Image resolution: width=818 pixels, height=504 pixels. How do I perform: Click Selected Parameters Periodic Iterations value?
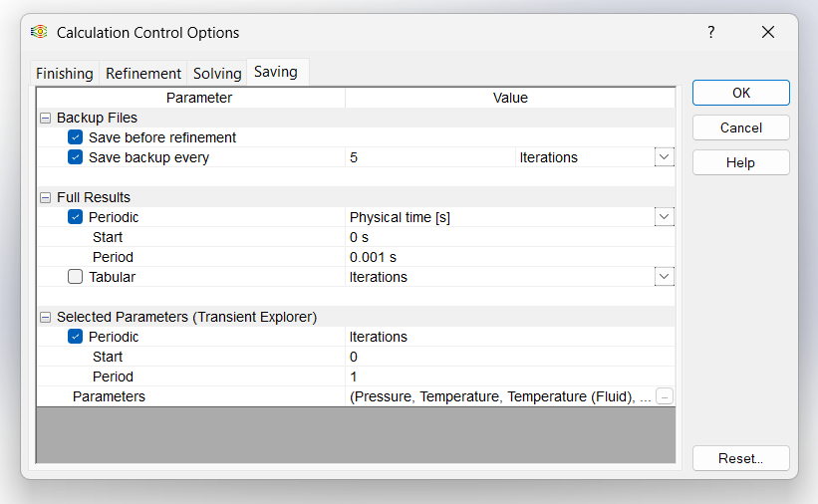click(x=510, y=337)
